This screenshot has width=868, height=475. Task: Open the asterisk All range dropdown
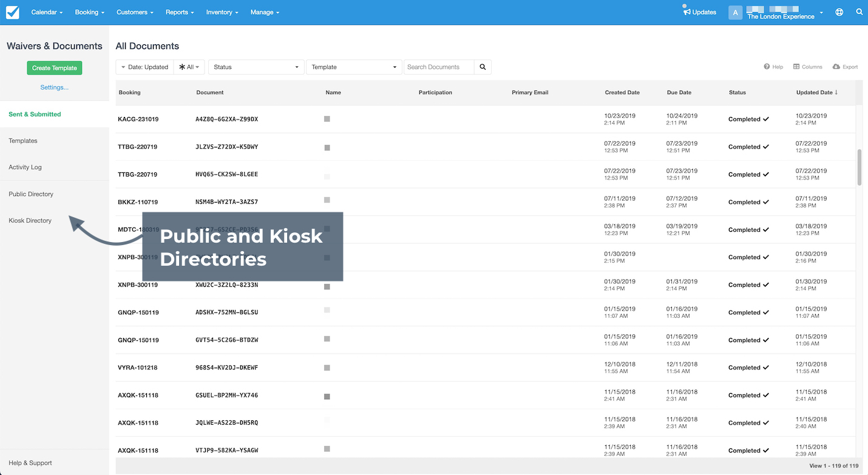[x=189, y=67]
